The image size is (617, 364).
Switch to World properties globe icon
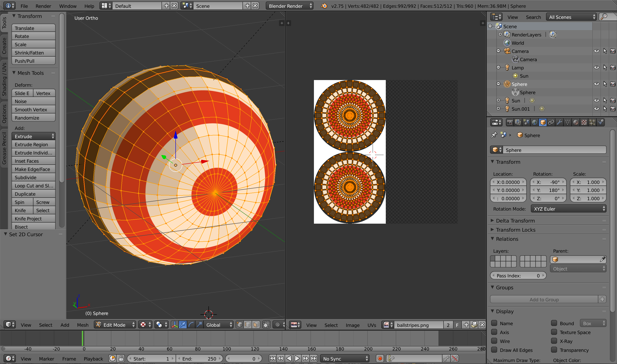coord(535,122)
